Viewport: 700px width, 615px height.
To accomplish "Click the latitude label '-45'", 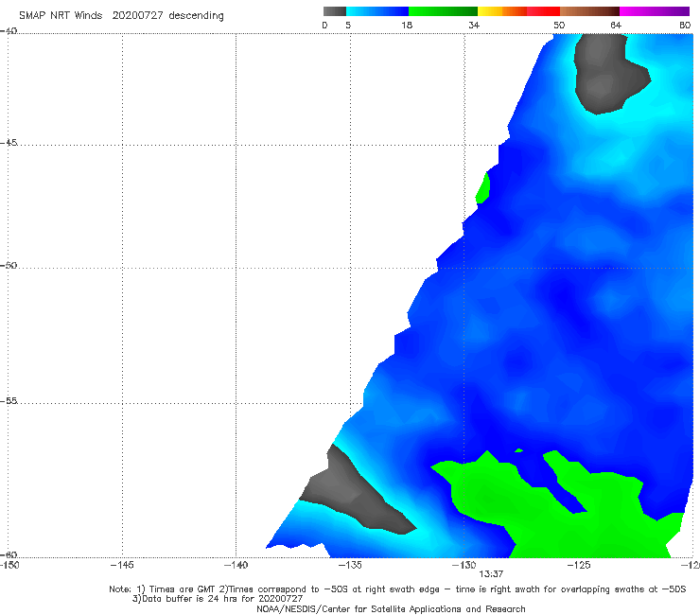I will tap(9, 143).
